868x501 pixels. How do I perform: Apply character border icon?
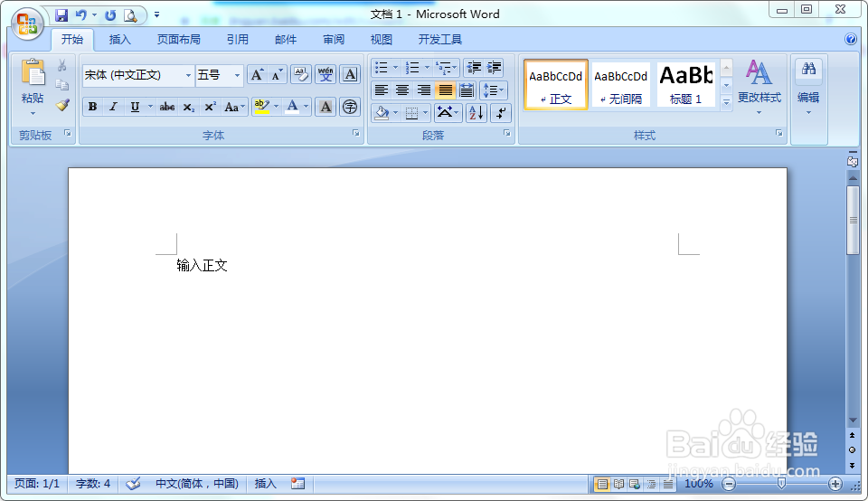350,75
